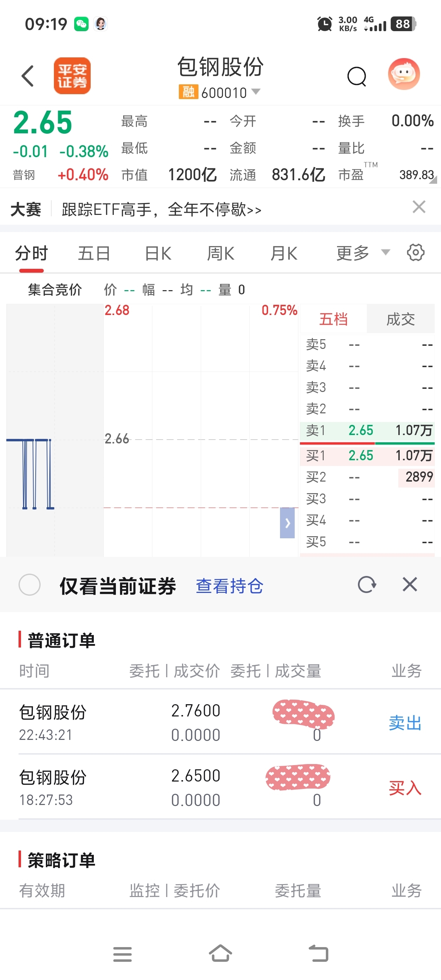Expand stock code 600010 dropdown arrow
The width and height of the screenshot is (441, 980).
(x=256, y=91)
